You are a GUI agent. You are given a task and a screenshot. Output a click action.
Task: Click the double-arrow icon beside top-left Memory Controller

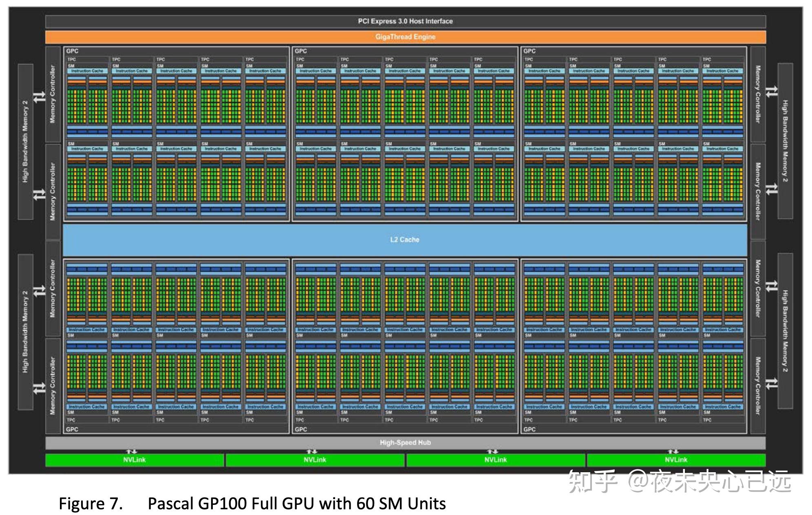click(39, 97)
